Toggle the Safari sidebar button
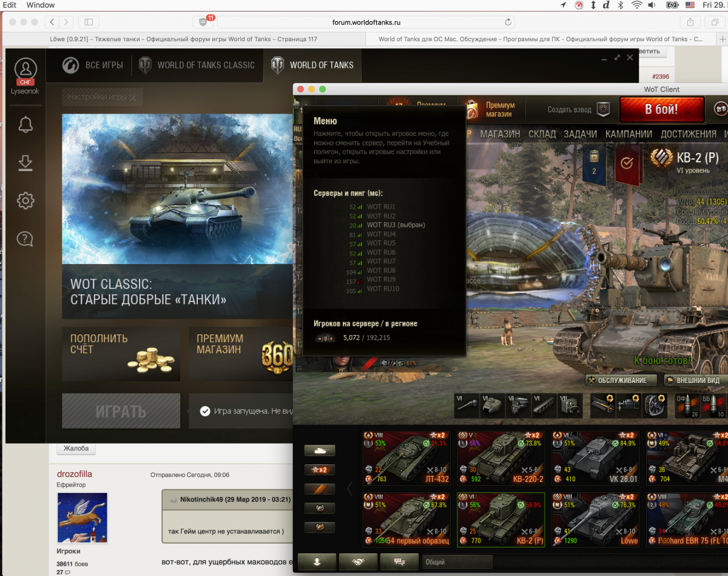This screenshot has height=576, width=728. click(x=89, y=22)
